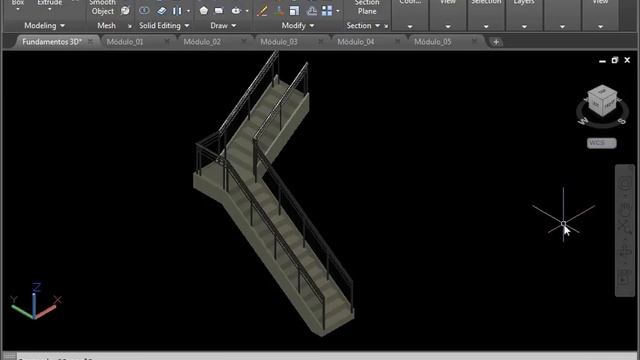Close the Módulo_01 tab
Image resolution: width=640 pixels, height=360 pixels.
pos(167,42)
